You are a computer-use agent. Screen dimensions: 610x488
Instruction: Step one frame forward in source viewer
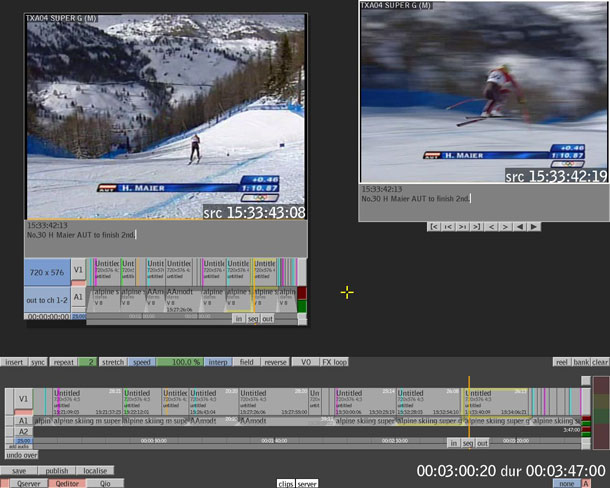505,227
